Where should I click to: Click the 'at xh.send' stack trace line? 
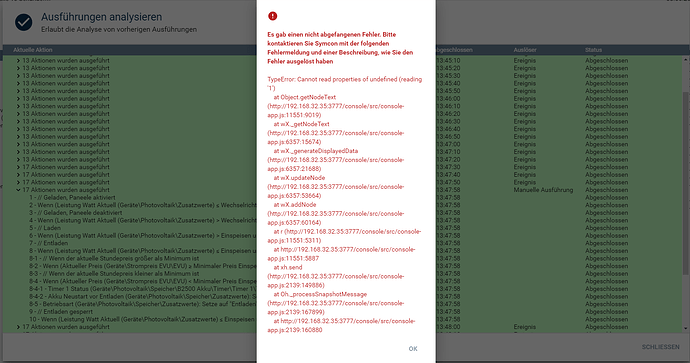coord(288,268)
